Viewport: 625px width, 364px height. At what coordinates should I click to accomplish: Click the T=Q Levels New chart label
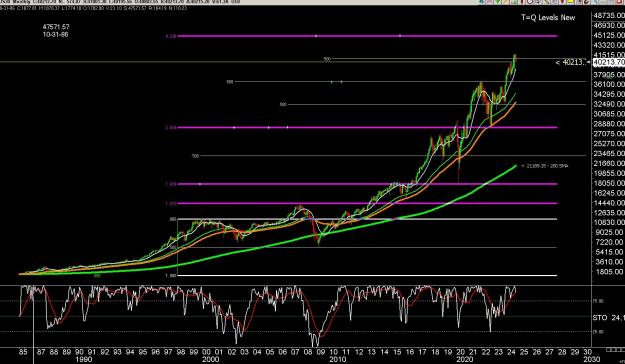(548, 18)
